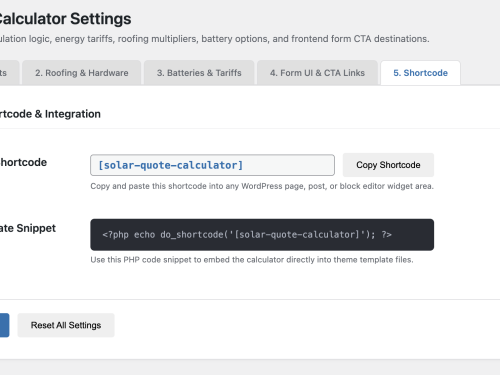500x375 pixels.
Task: Click the blue save button beside Reset
Action: click(x=4, y=325)
